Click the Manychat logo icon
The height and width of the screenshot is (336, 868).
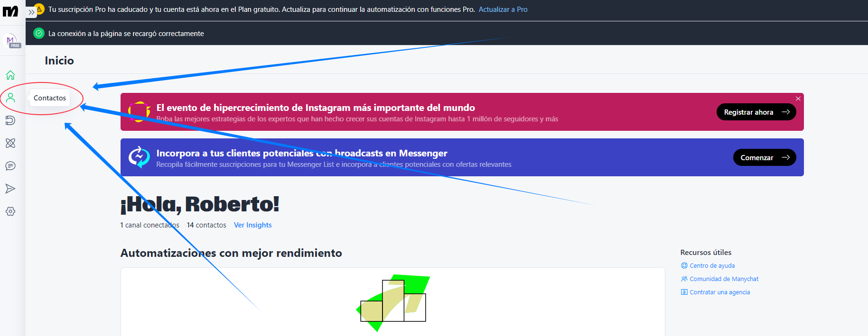coord(10,11)
